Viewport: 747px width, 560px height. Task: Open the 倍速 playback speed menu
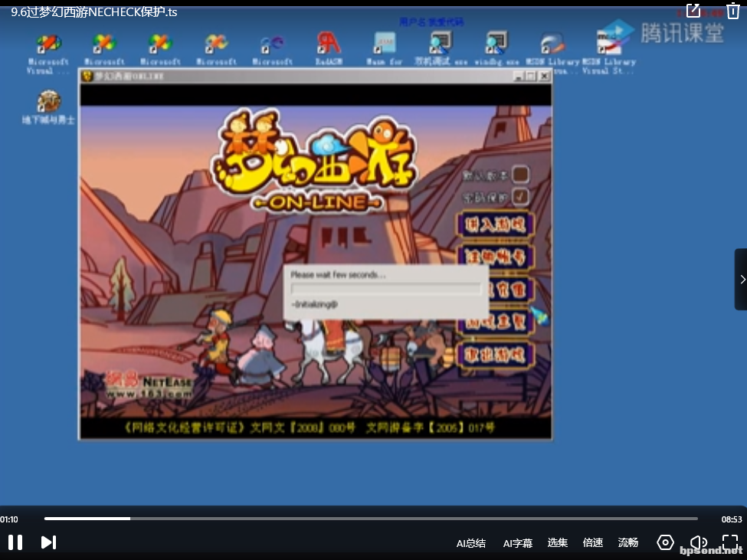pos(593,543)
